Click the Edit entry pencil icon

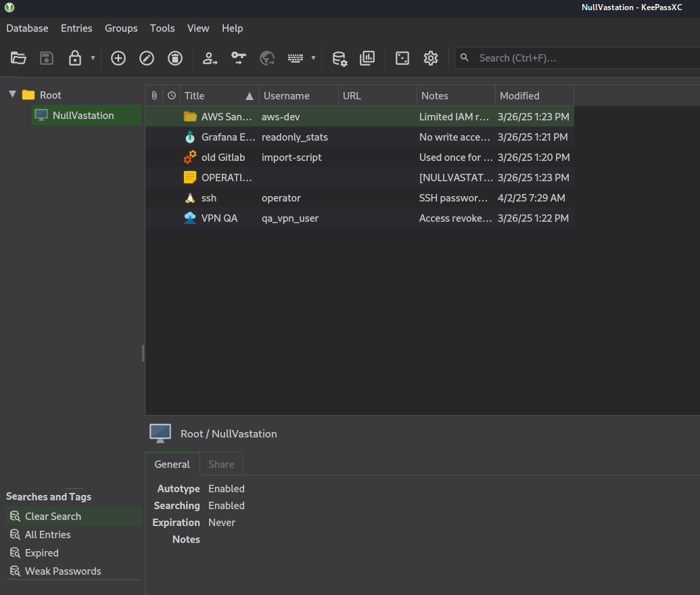[147, 58]
